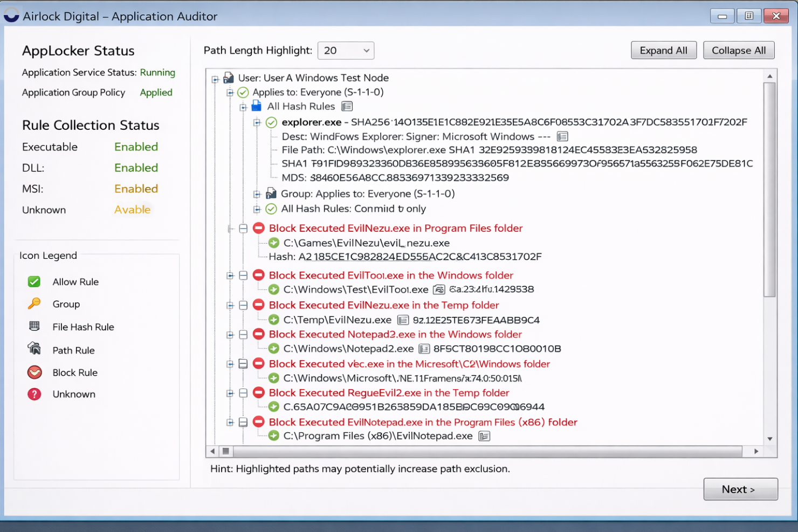This screenshot has width=798, height=532.
Task: Select Block Executed EvilNezu.exe in Temp folder
Action: [x=383, y=305]
